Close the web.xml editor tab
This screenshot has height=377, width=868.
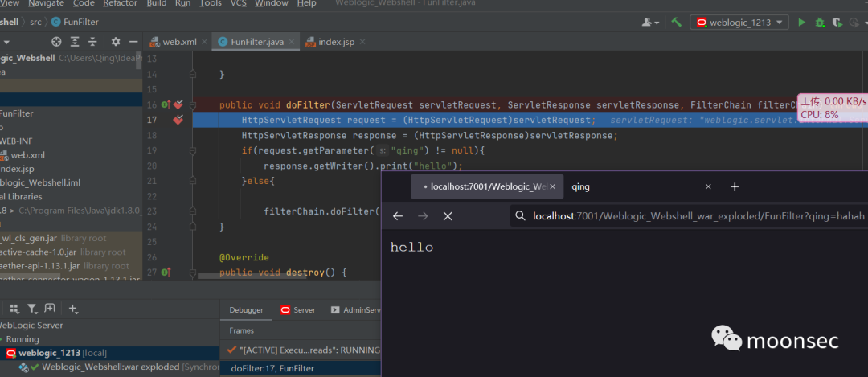pyautogui.click(x=204, y=42)
